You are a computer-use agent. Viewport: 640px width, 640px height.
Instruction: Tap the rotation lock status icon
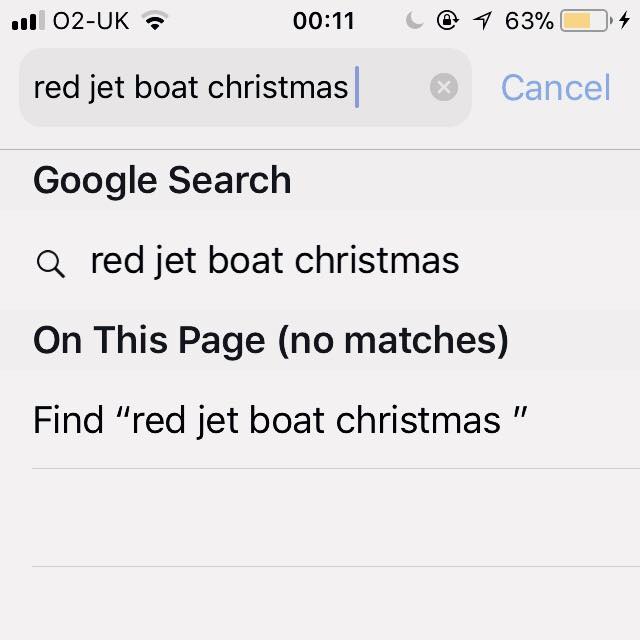447,20
